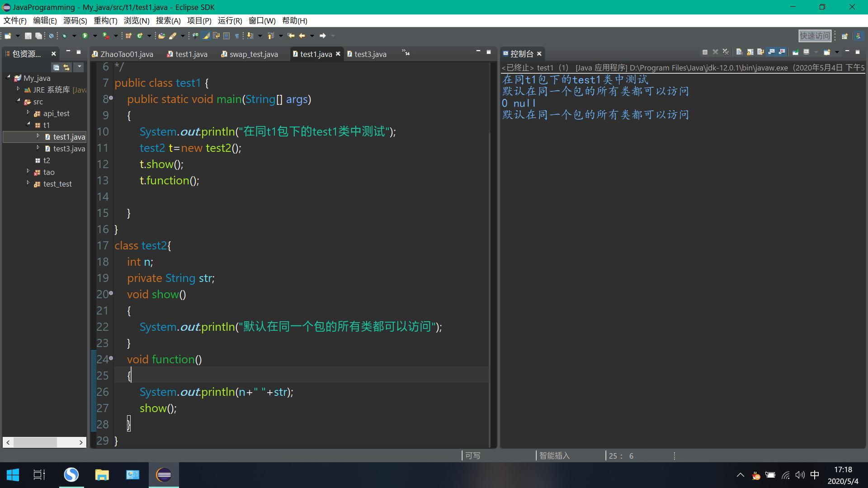Toggle Block Selection Mode icon
Image resolution: width=868 pixels, height=488 pixels.
pos(226,36)
